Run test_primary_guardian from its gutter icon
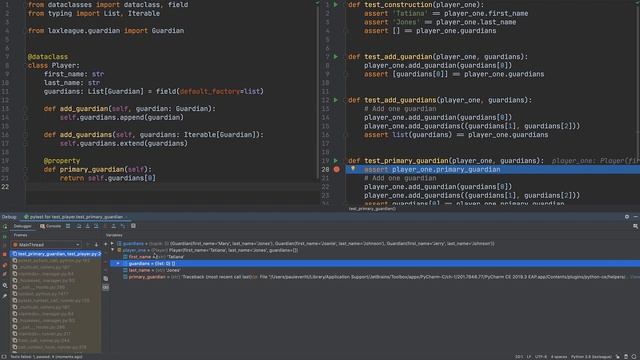The width and height of the screenshot is (640, 360). click(x=336, y=160)
